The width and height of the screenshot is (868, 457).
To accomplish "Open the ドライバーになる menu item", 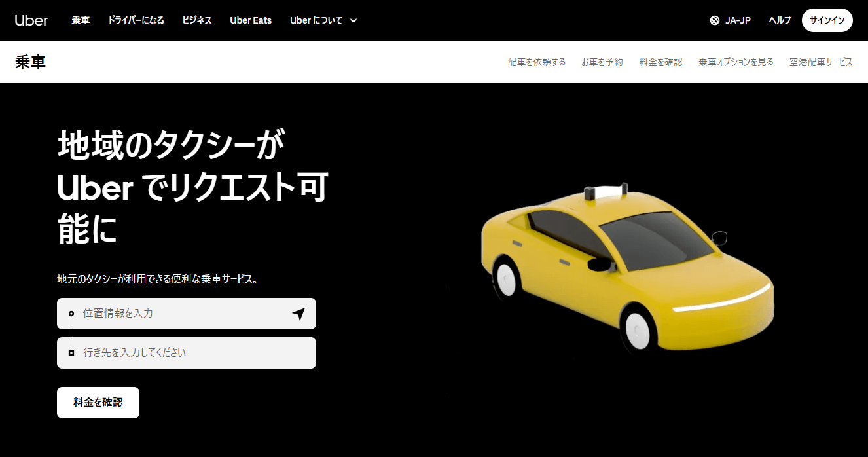I will click(136, 20).
